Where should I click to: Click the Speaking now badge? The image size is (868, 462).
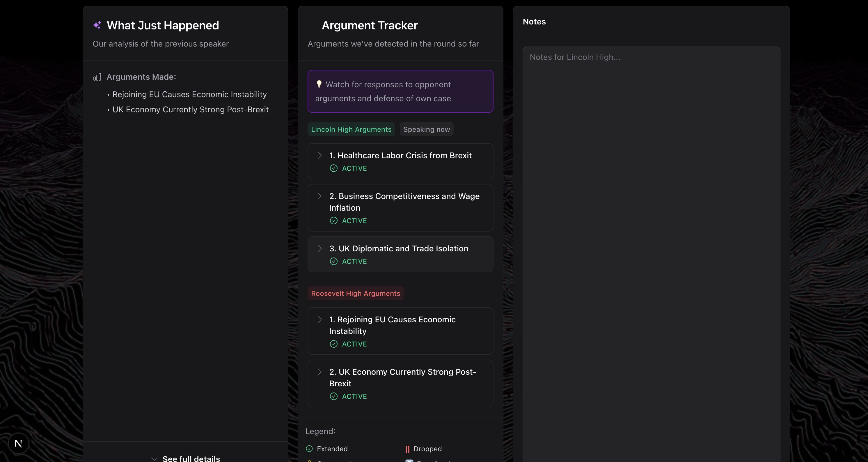click(x=426, y=129)
